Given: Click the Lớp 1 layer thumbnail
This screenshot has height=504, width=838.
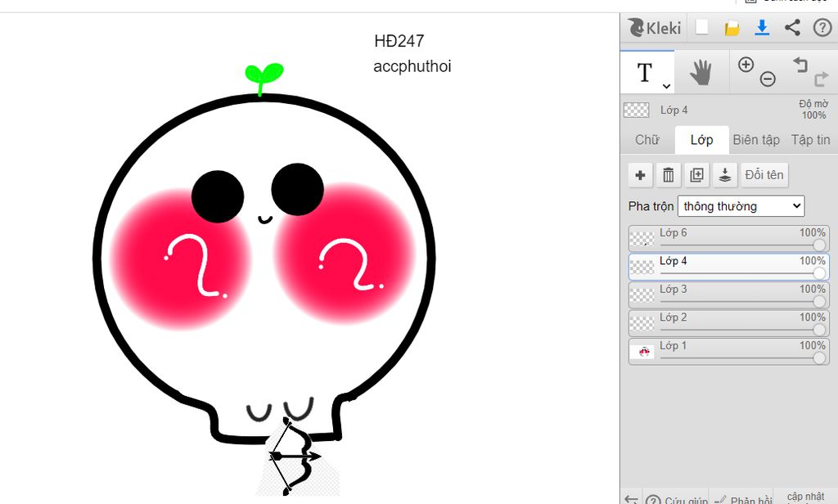Looking at the screenshot, I should click(x=643, y=352).
